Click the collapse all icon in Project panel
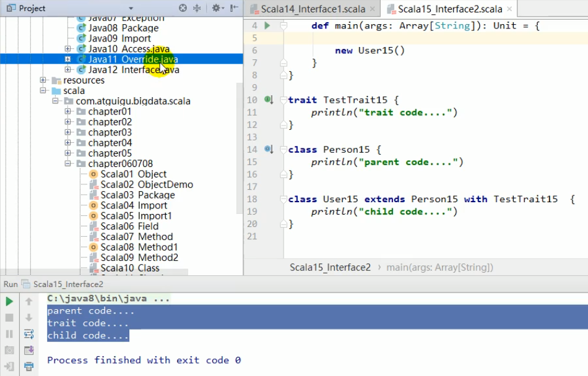This screenshot has height=376, width=588. pyautogui.click(x=197, y=8)
